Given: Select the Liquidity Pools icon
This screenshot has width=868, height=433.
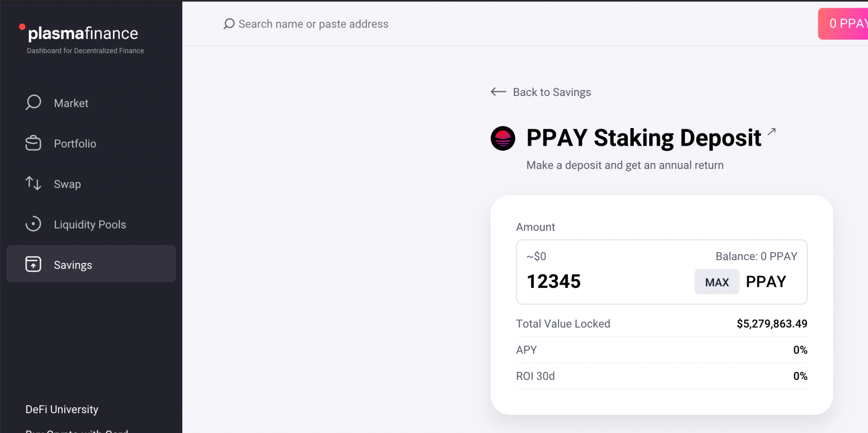Looking at the screenshot, I should [33, 224].
